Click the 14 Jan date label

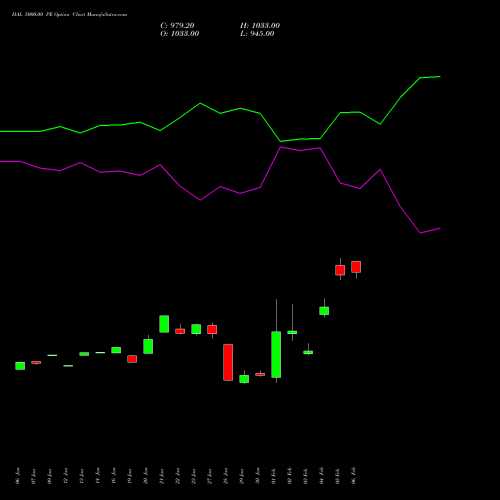[98, 476]
